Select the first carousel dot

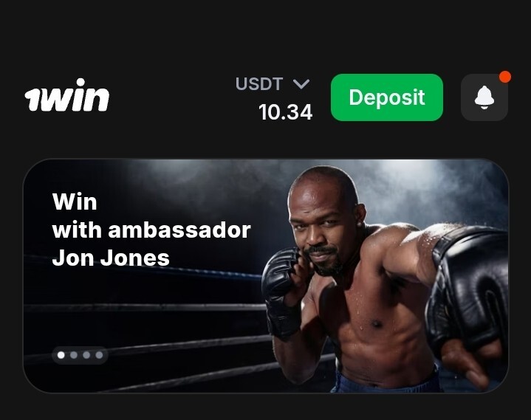[61, 355]
